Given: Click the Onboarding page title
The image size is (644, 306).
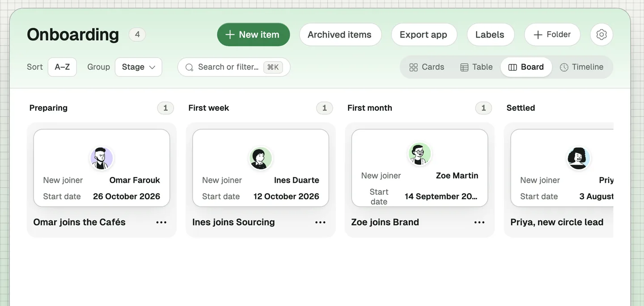Looking at the screenshot, I should (x=73, y=34).
